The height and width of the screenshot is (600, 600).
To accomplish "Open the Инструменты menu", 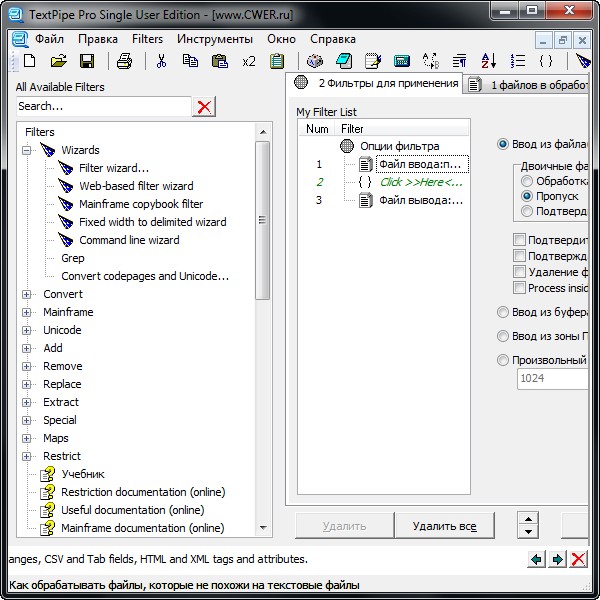I will [214, 39].
